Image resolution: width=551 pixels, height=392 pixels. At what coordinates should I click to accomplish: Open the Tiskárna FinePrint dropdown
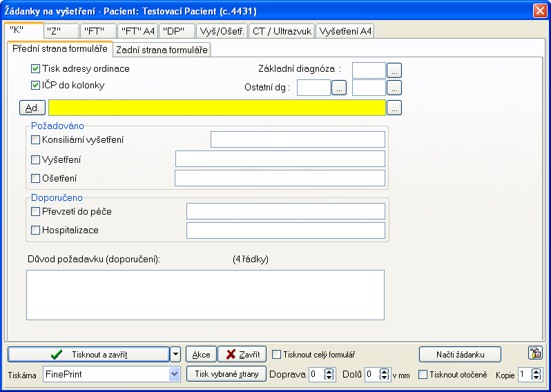point(174,374)
